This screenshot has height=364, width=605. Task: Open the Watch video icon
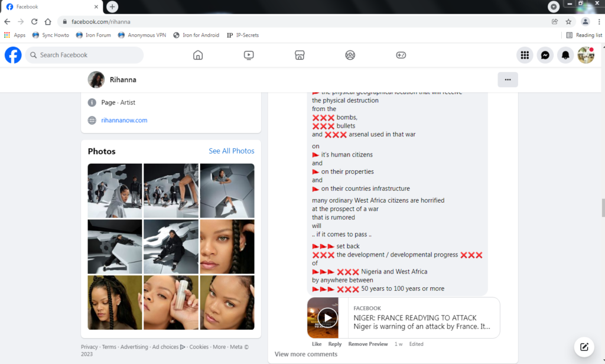(249, 55)
